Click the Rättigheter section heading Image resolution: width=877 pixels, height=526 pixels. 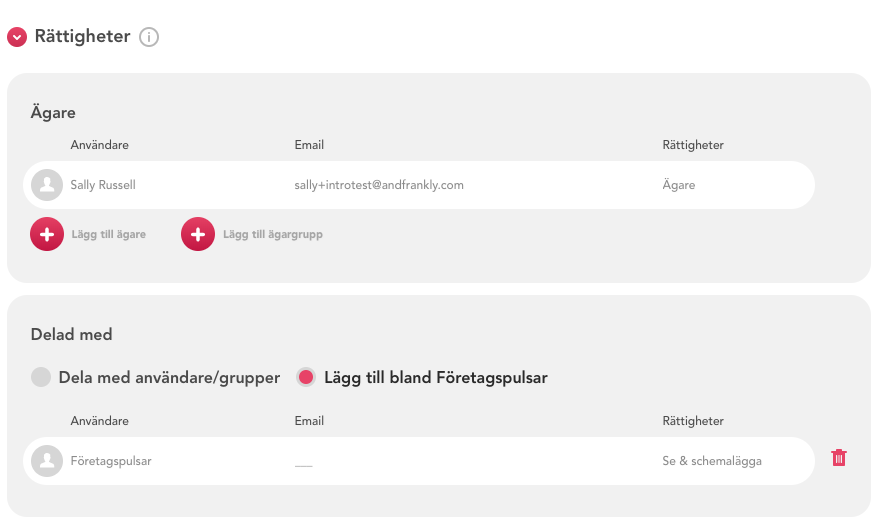pos(82,36)
